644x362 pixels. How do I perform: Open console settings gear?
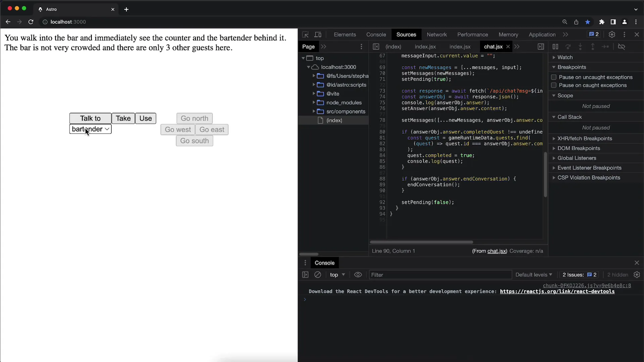click(637, 275)
